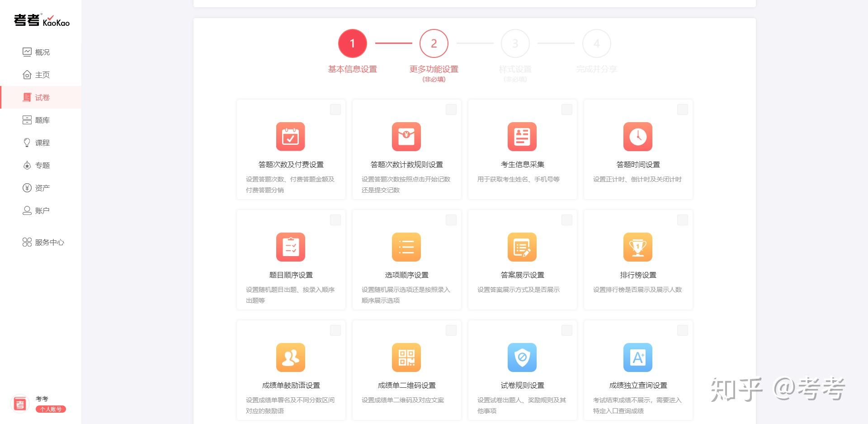Click text 设置正计时、倒计时及关闭计时
Screen dimensions: 868x424
click(x=637, y=179)
